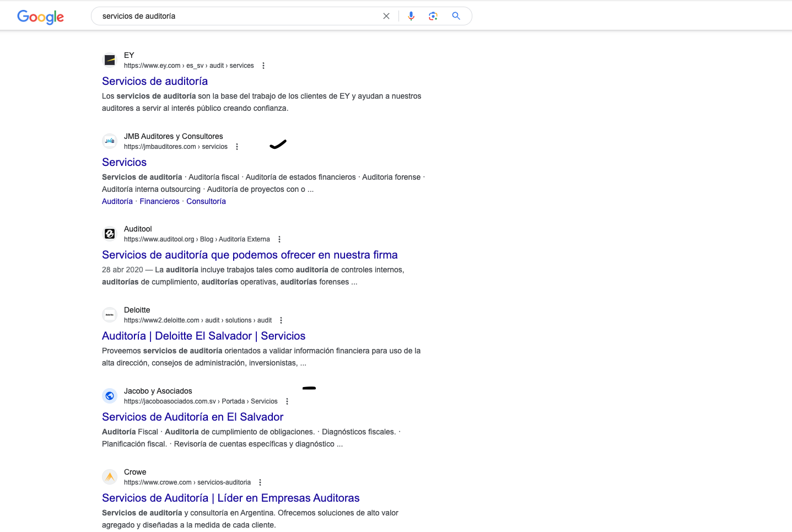This screenshot has height=532, width=792.
Task: Open the EY "Servicios de auditoría" result
Action: (155, 81)
